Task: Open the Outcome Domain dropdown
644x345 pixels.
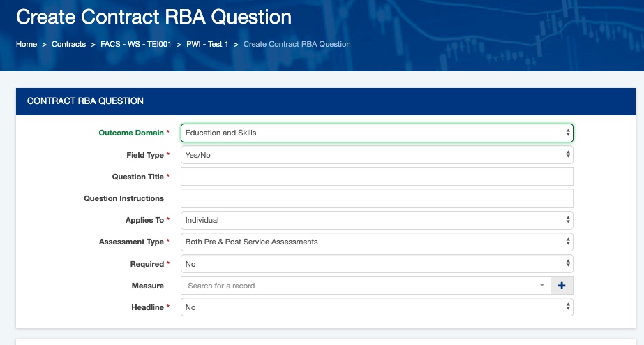Action: pos(377,133)
